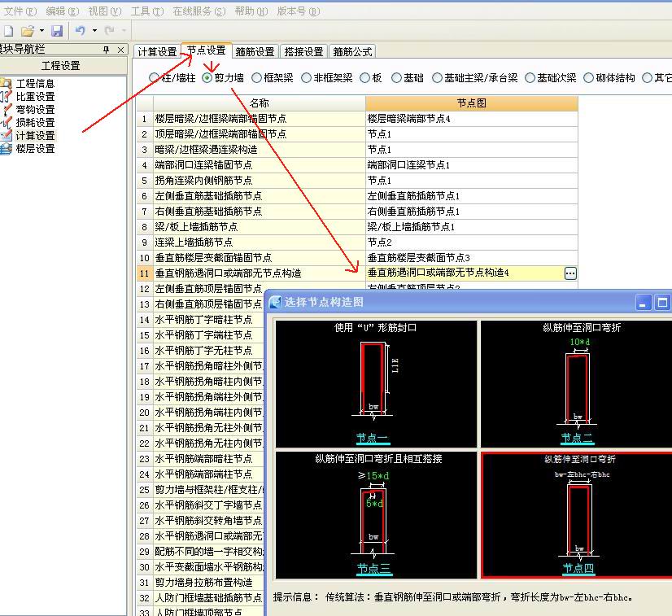
Task: Select node diagram 节点一 thumbnail
Action: tap(376, 383)
